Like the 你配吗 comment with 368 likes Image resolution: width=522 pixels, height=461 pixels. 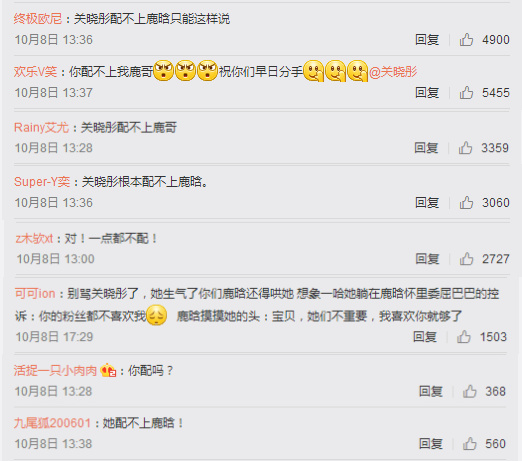[470, 391]
